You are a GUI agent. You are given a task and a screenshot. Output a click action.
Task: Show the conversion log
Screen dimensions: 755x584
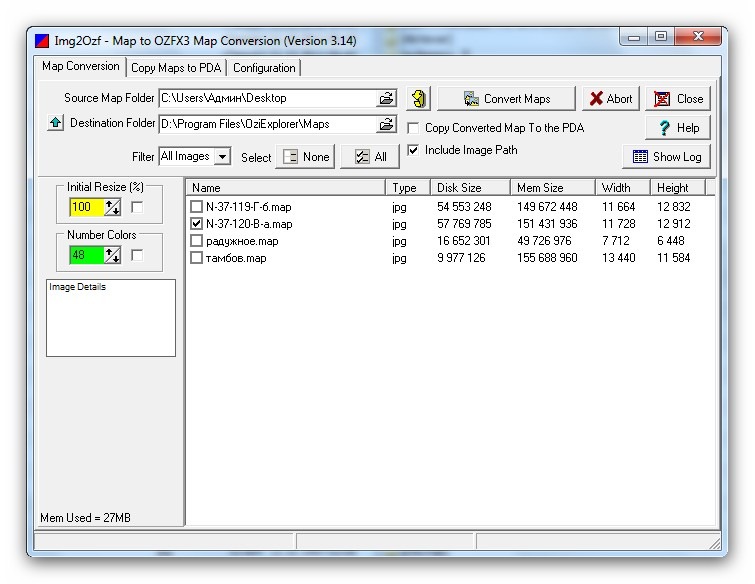point(666,156)
